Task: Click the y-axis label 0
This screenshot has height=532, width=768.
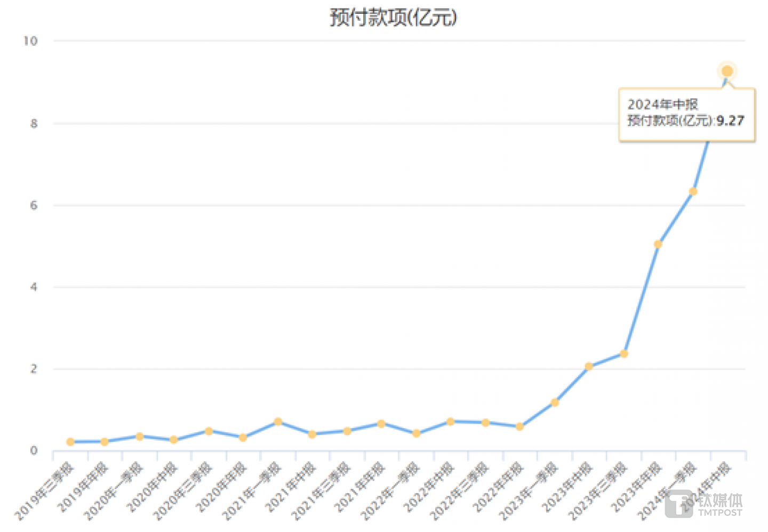Action: pos(34,451)
